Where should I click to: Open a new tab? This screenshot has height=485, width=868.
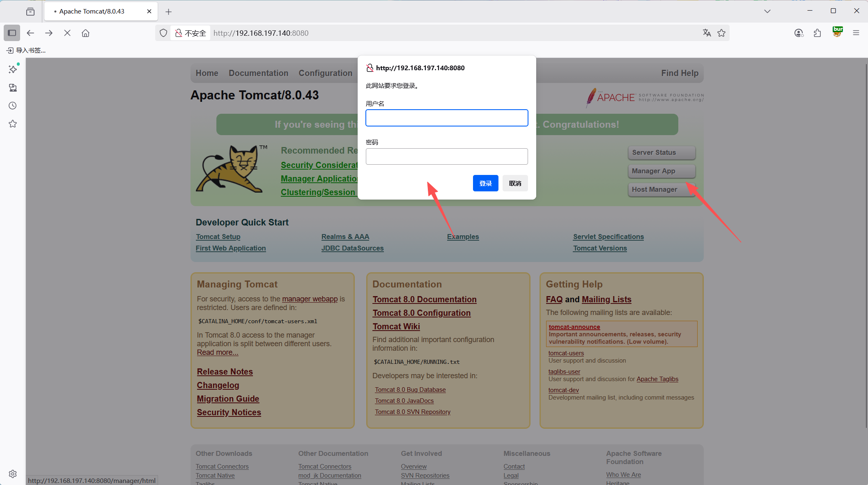(x=168, y=11)
